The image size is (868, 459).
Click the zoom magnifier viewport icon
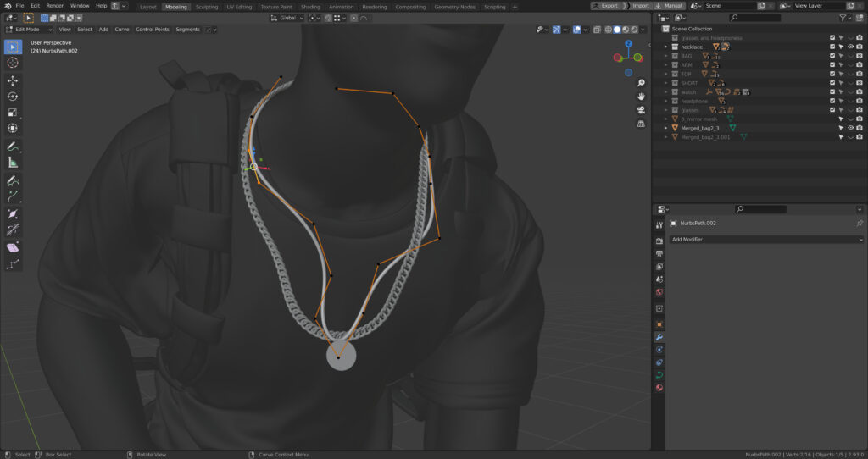tap(642, 82)
